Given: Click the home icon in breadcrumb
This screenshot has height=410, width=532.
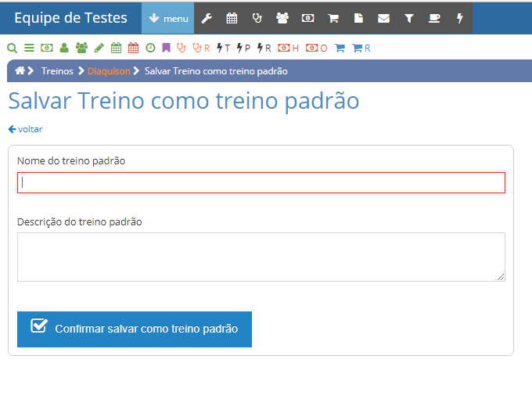Looking at the screenshot, I should [x=20, y=71].
